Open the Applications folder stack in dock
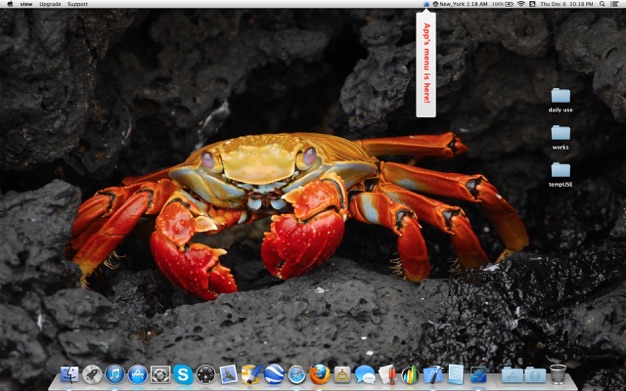 pyautogui.click(x=512, y=375)
